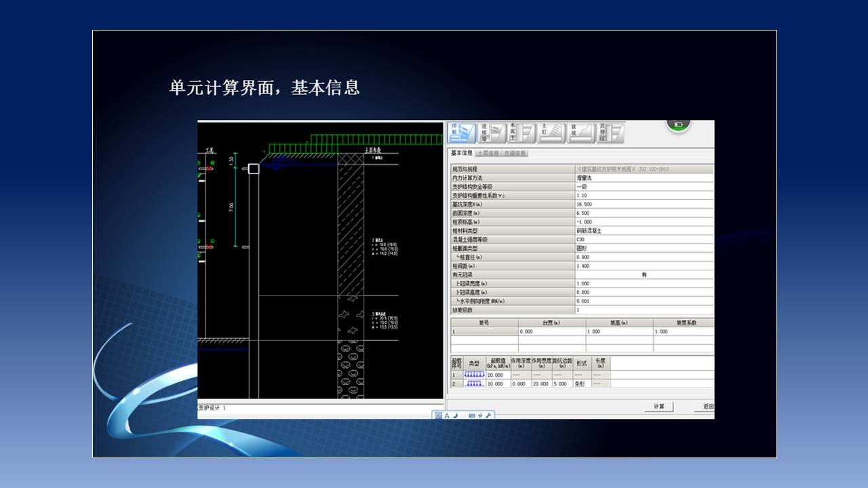Click the wrench icon in IME bar

tap(488, 415)
